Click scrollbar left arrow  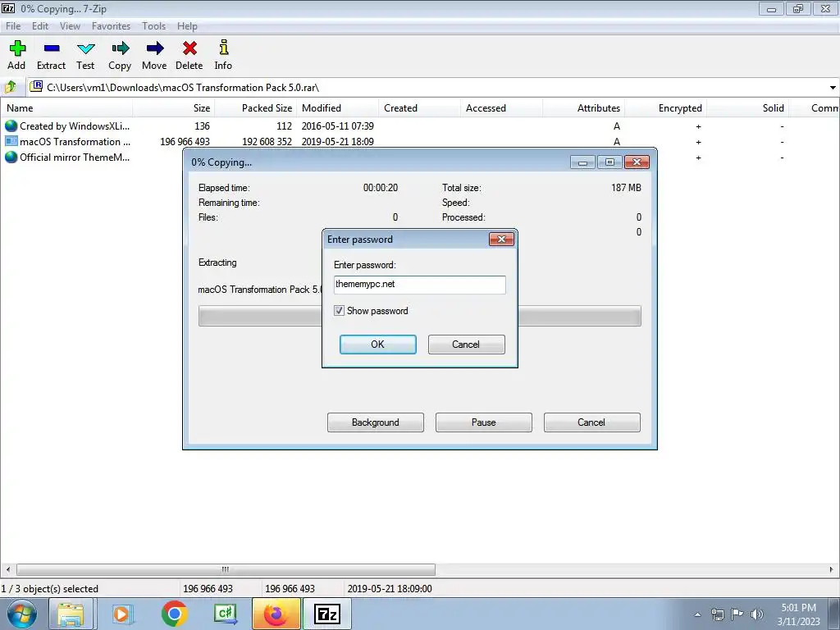click(7, 569)
